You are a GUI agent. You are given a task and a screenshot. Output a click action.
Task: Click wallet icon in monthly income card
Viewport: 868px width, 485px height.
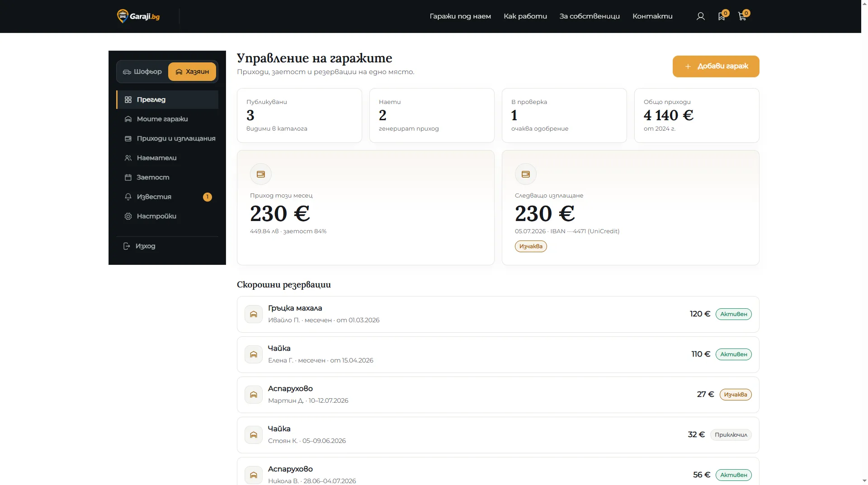(261, 174)
